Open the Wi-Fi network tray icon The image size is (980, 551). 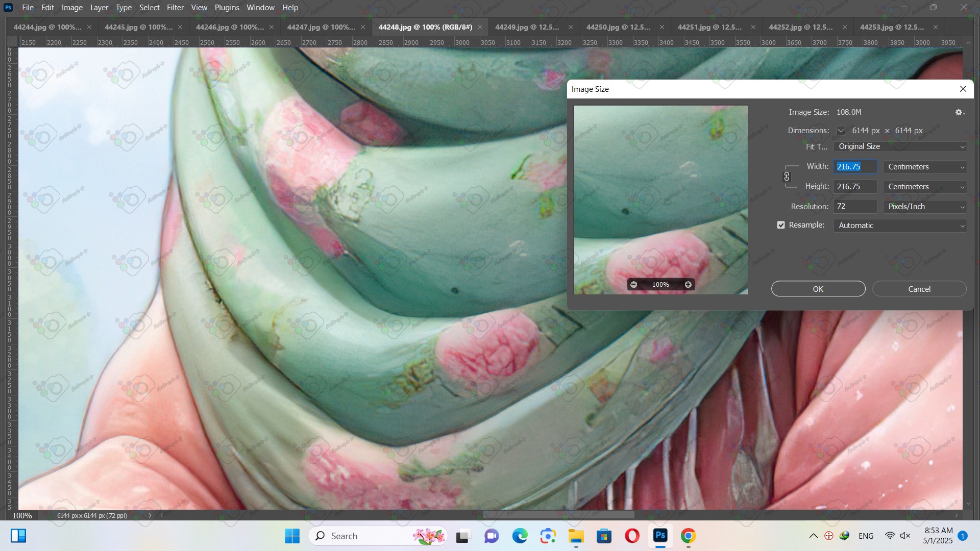tap(890, 536)
